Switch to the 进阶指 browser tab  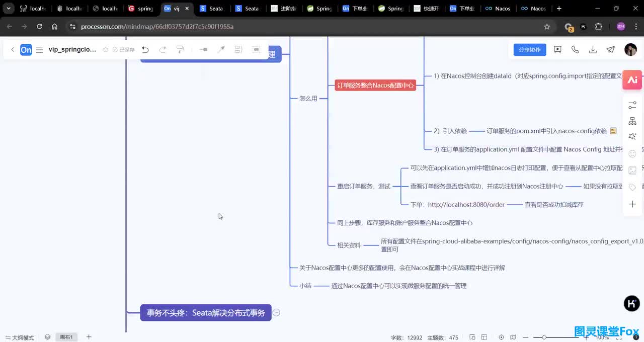click(x=283, y=9)
